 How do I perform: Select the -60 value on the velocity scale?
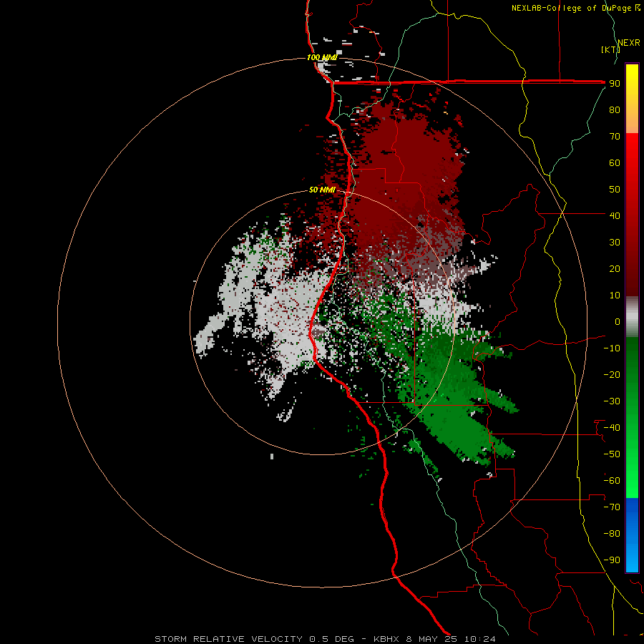(x=612, y=481)
